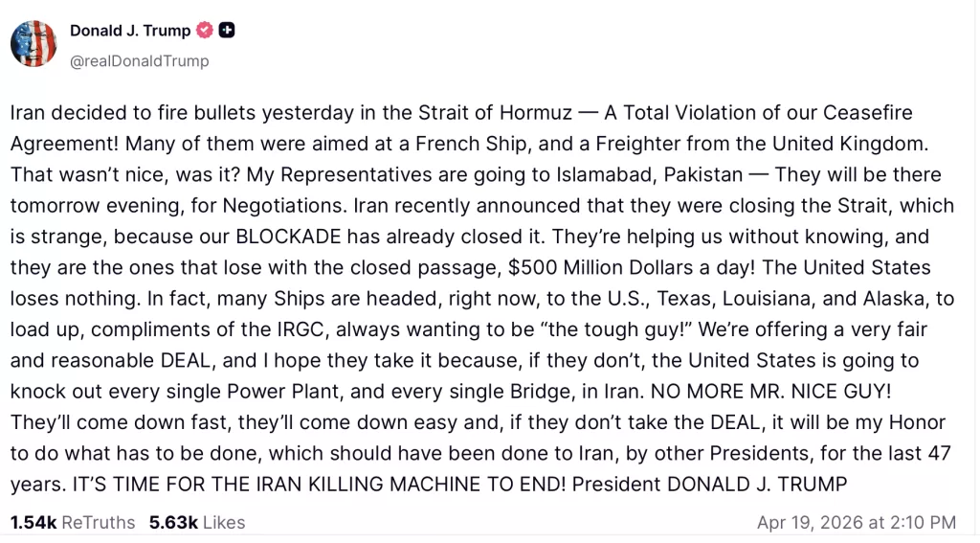The image size is (980, 543).
Task: View the 5.63k Likes list
Action: point(198,522)
